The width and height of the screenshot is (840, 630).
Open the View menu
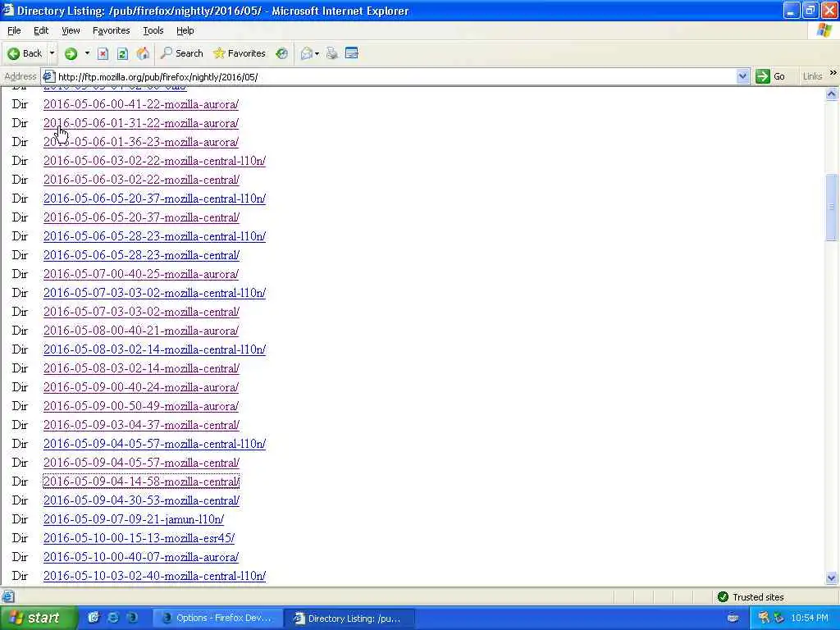pos(71,30)
